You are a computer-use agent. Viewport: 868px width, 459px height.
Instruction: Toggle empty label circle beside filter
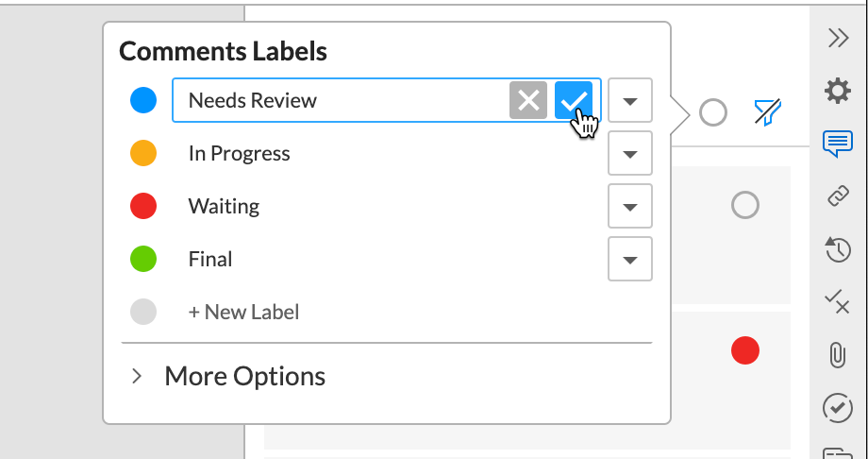713,113
